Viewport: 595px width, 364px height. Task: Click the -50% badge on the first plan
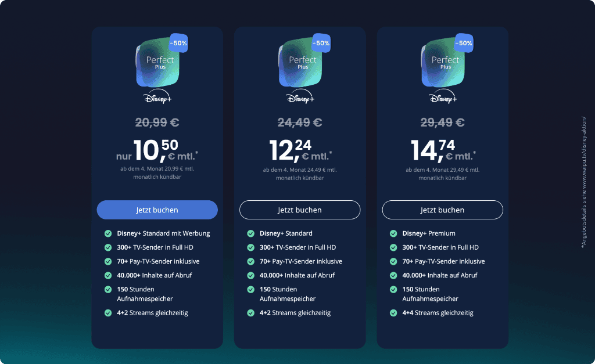178,43
